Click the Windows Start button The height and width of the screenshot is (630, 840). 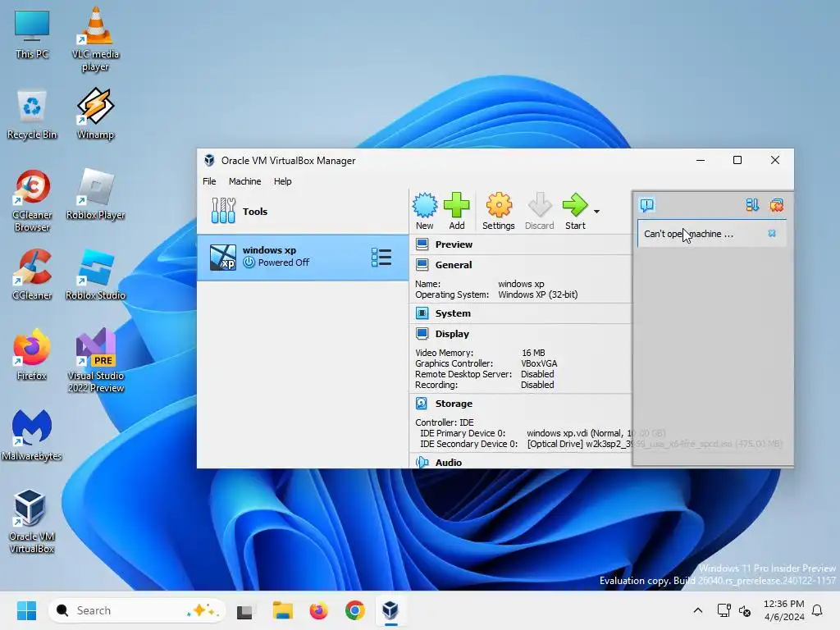pyautogui.click(x=26, y=610)
